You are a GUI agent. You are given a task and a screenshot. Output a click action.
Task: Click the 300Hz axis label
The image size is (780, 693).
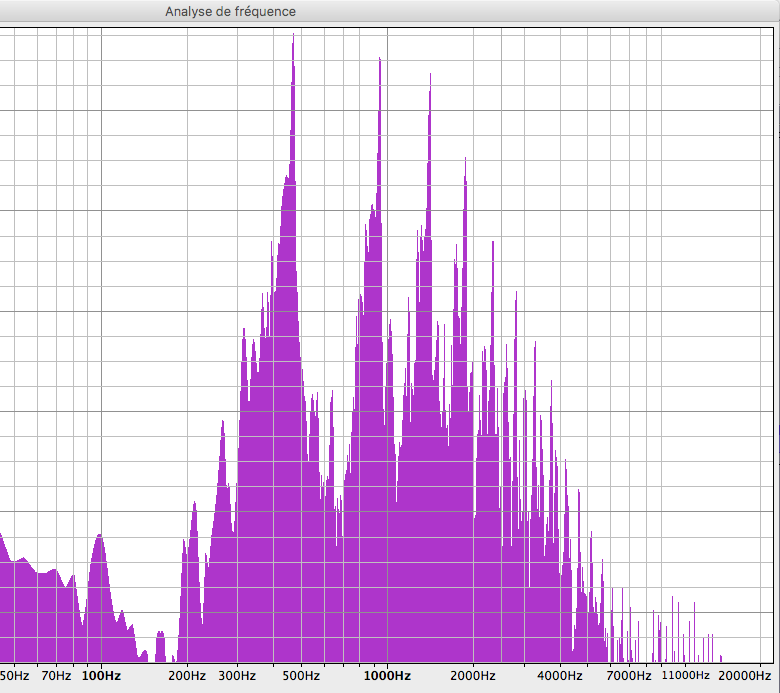(x=237, y=676)
